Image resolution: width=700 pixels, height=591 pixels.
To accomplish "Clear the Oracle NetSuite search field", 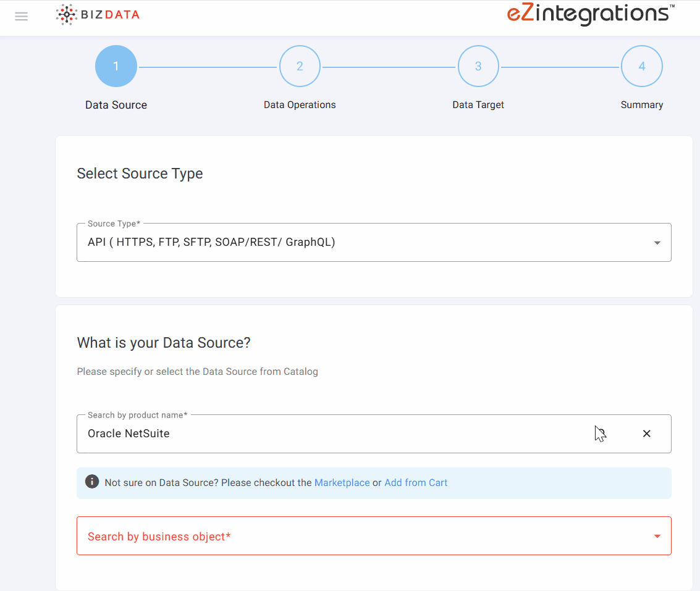I will click(x=646, y=434).
